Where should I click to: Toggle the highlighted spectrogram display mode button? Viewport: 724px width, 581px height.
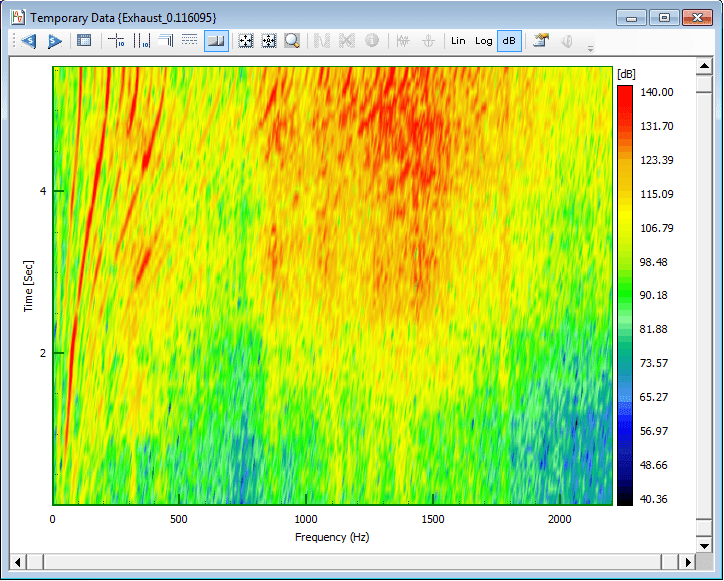[215, 41]
